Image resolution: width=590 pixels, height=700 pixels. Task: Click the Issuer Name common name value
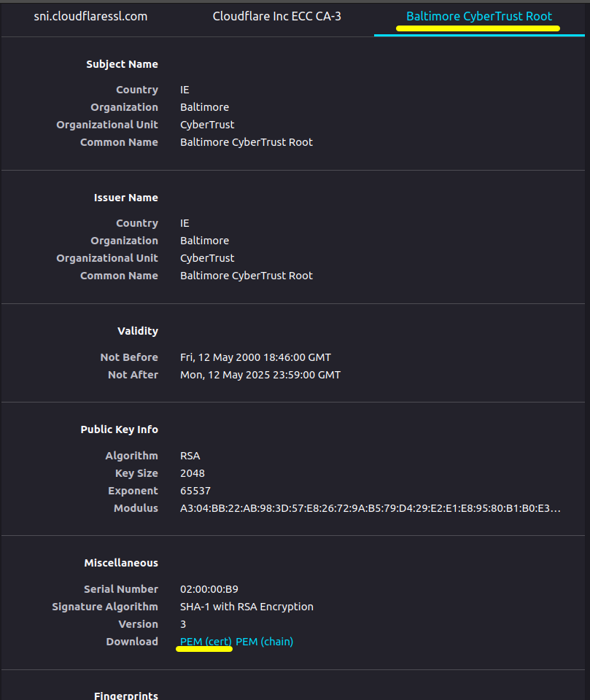click(x=247, y=276)
